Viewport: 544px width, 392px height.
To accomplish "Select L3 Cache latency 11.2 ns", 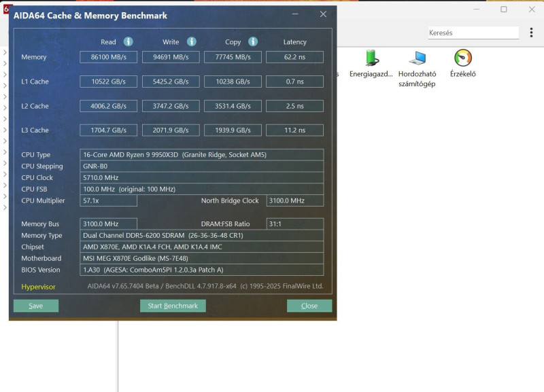I will coord(295,130).
